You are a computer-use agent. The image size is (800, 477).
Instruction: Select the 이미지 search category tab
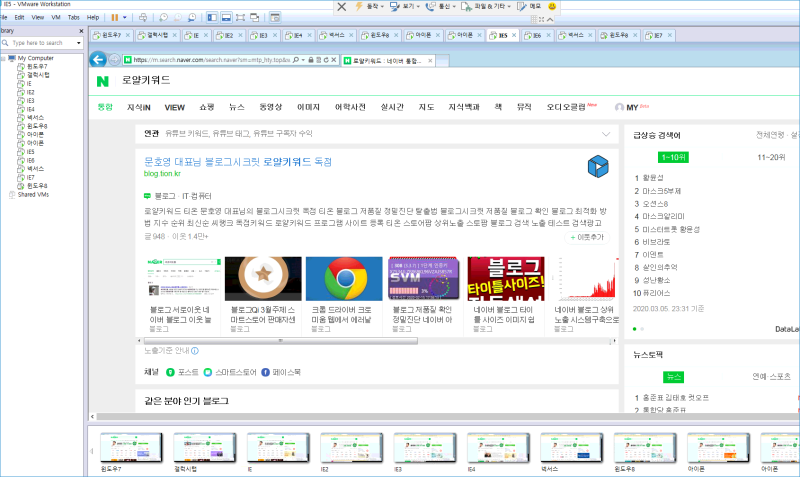click(x=308, y=107)
